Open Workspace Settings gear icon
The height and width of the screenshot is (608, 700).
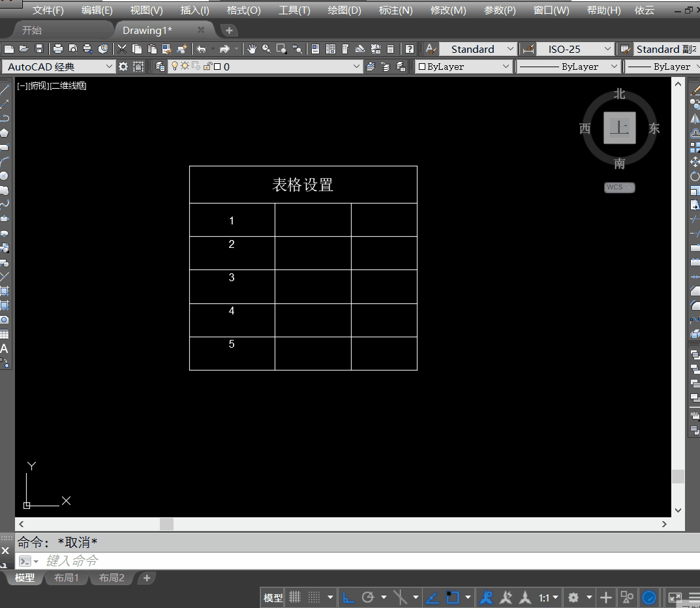123,67
